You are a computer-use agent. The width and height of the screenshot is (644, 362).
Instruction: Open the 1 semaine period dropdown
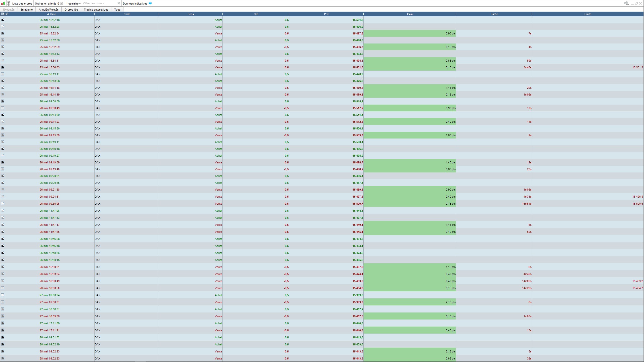tap(73, 4)
